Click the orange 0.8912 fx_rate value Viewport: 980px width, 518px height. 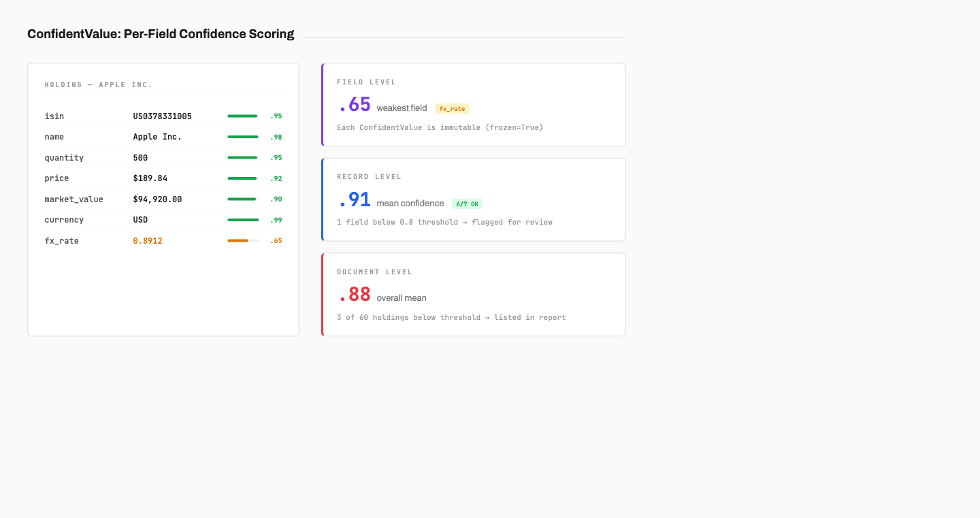click(x=148, y=240)
